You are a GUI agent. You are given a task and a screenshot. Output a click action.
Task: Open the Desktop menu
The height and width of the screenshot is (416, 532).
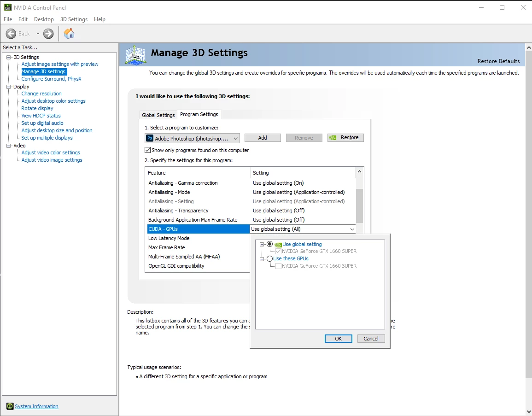pyautogui.click(x=44, y=19)
